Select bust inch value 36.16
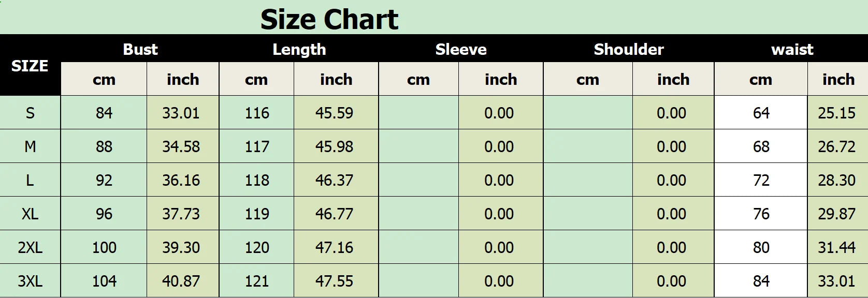 tap(181, 180)
